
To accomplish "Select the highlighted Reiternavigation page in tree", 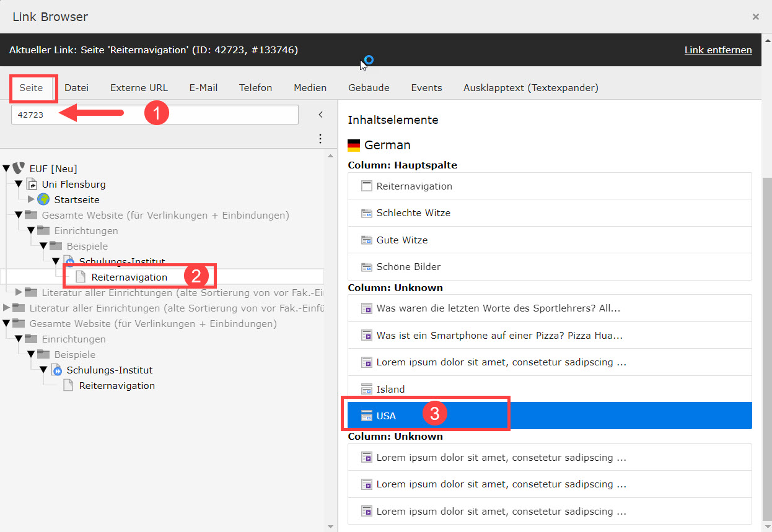I will (x=129, y=277).
